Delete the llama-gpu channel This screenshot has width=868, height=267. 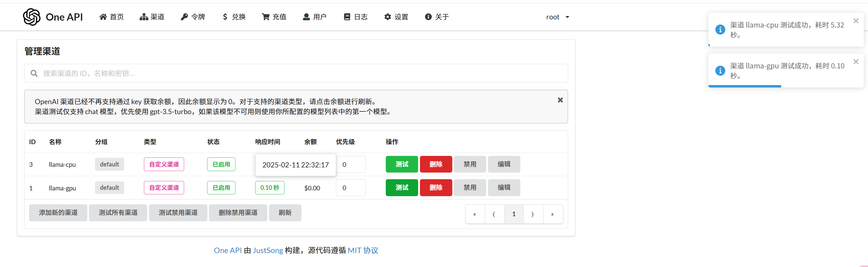click(x=436, y=188)
